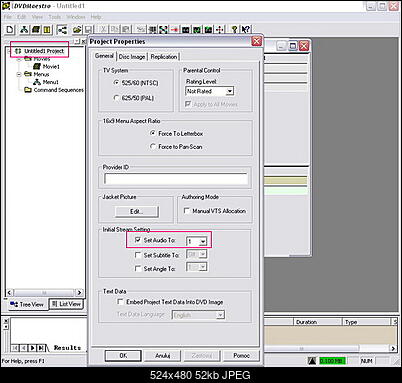Switch to the Tree View tab

tap(27, 304)
